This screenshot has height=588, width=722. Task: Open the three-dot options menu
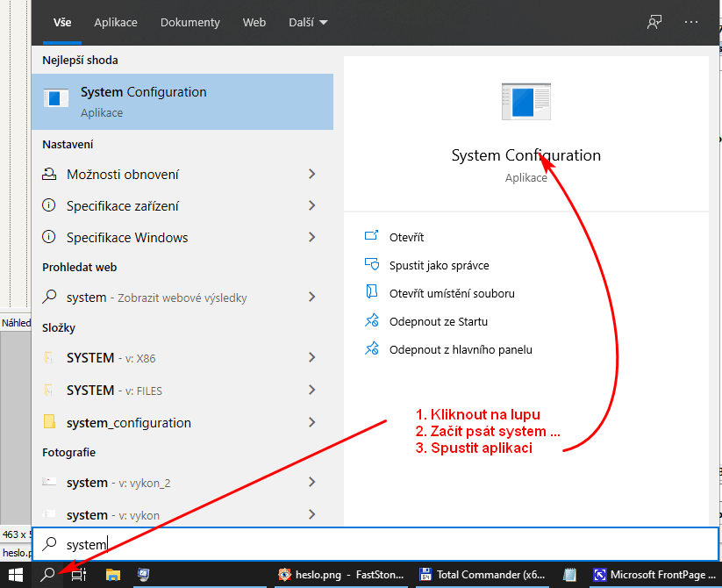pyautogui.click(x=691, y=23)
